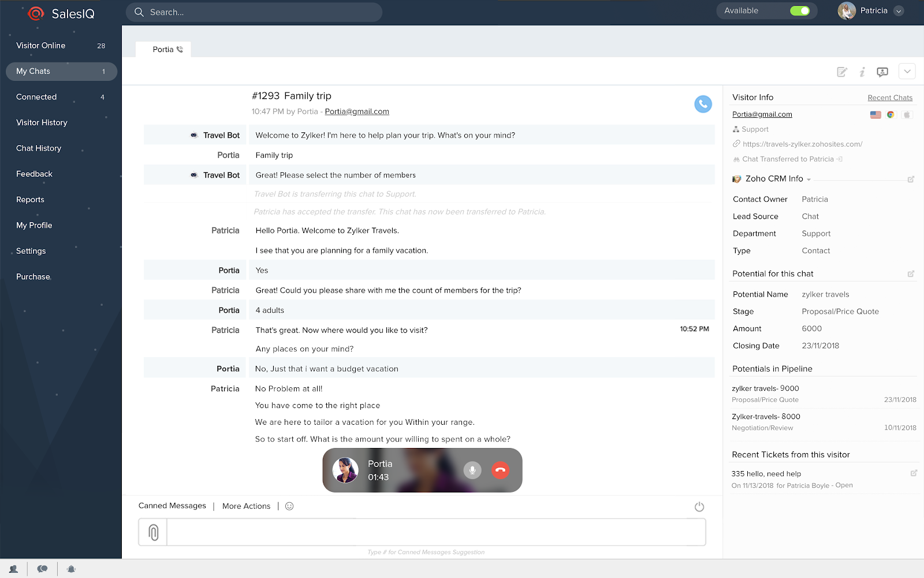Open the emoji picker
The image size is (924, 578).
[289, 506]
